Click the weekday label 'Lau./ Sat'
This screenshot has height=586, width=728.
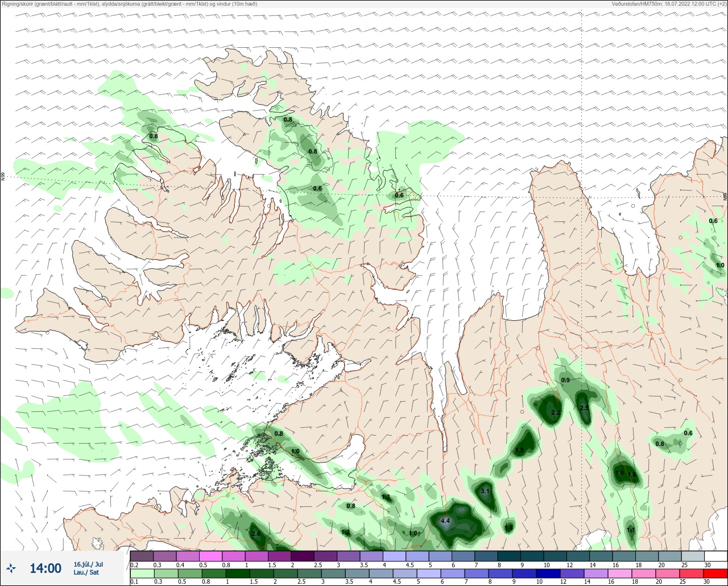pyautogui.click(x=86, y=572)
